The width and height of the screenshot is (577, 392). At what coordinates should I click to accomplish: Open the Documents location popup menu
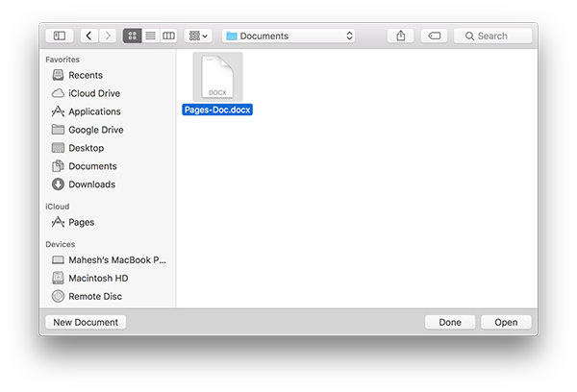pos(288,36)
